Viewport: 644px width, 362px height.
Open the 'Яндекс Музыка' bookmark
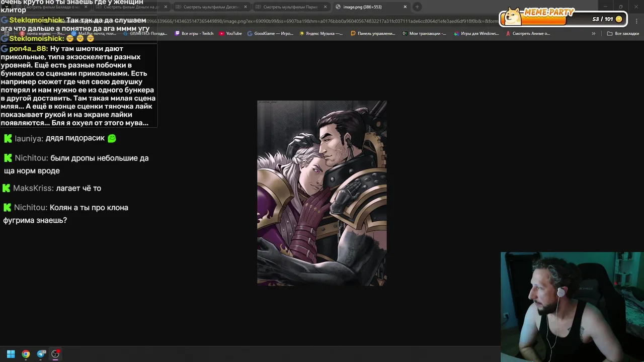point(321,34)
